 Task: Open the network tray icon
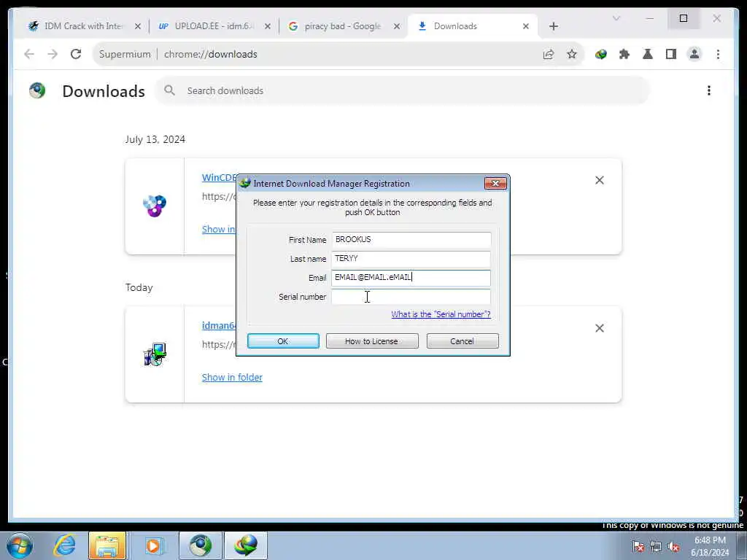tap(656, 546)
